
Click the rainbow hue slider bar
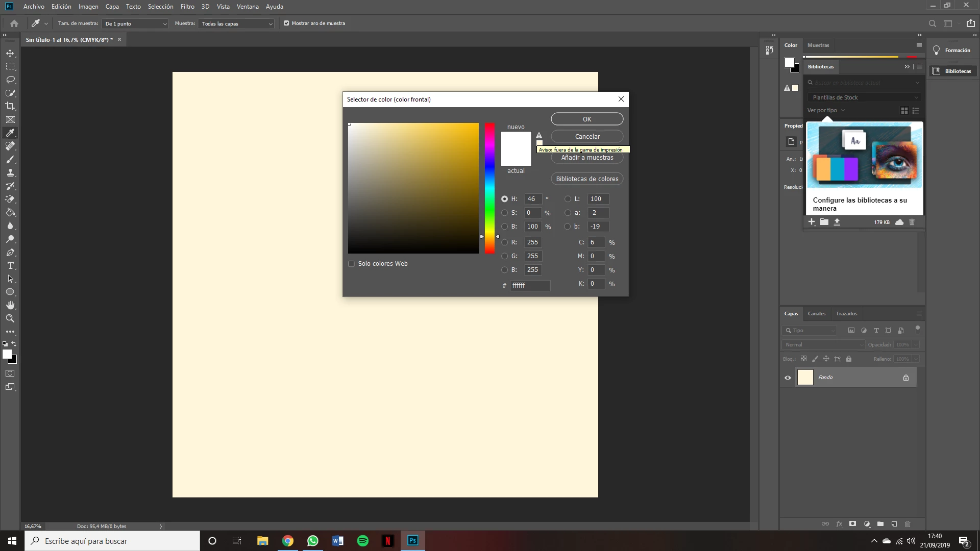pyautogui.click(x=489, y=188)
